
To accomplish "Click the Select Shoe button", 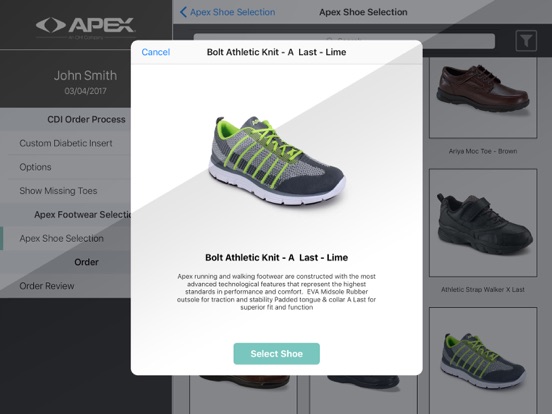I will [x=276, y=353].
